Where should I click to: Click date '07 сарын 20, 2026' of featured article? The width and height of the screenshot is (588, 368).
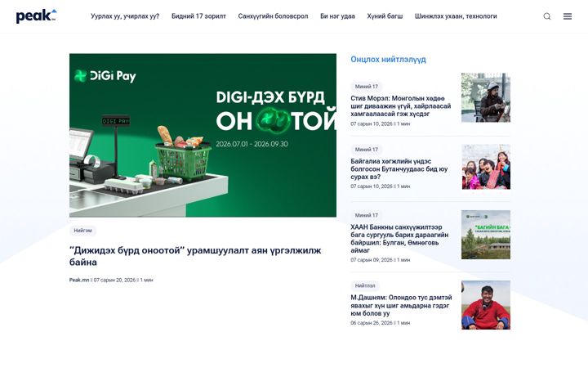[114, 280]
